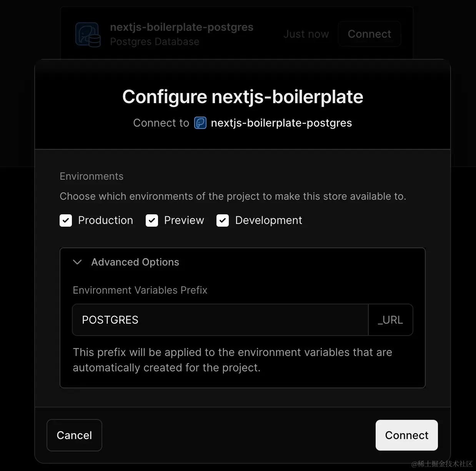476x471 pixels.
Task: Click the white Connect button in dialog
Action: click(407, 435)
